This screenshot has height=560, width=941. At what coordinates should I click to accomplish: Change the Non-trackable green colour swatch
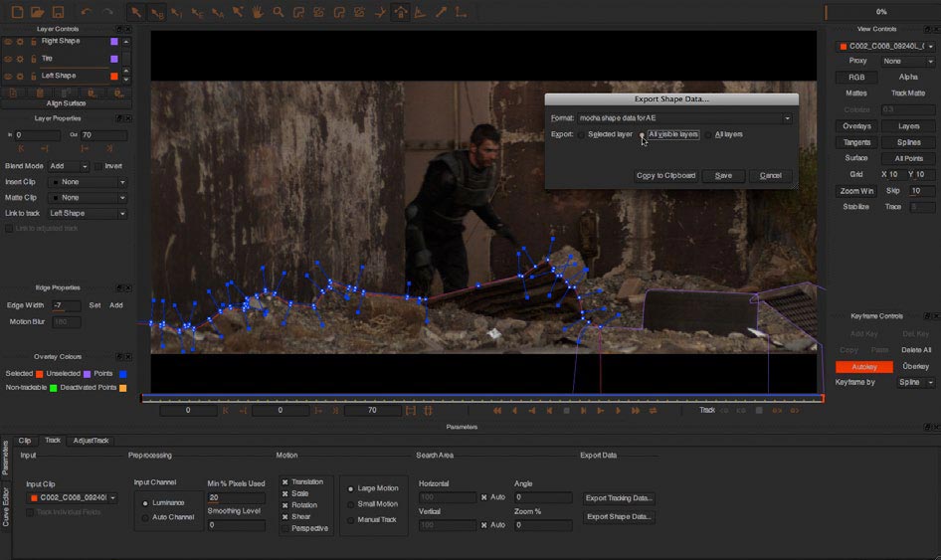point(53,388)
